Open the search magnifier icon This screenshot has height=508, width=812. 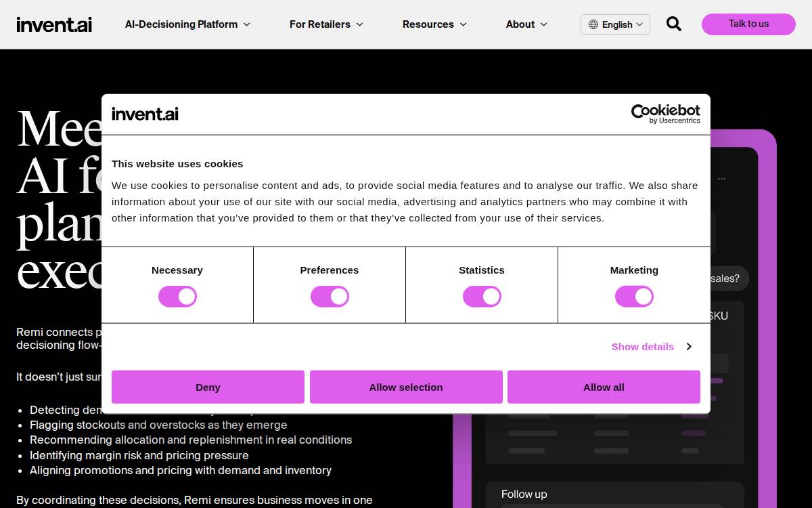point(673,24)
